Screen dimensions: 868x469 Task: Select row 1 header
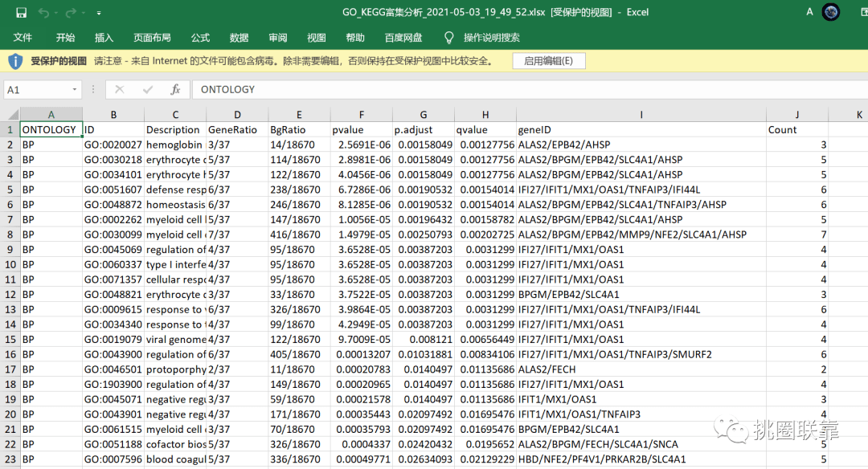pyautogui.click(x=10, y=130)
